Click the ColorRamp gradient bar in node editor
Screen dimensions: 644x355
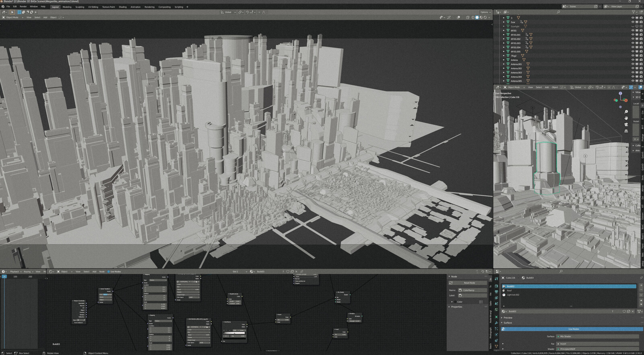click(x=235, y=333)
